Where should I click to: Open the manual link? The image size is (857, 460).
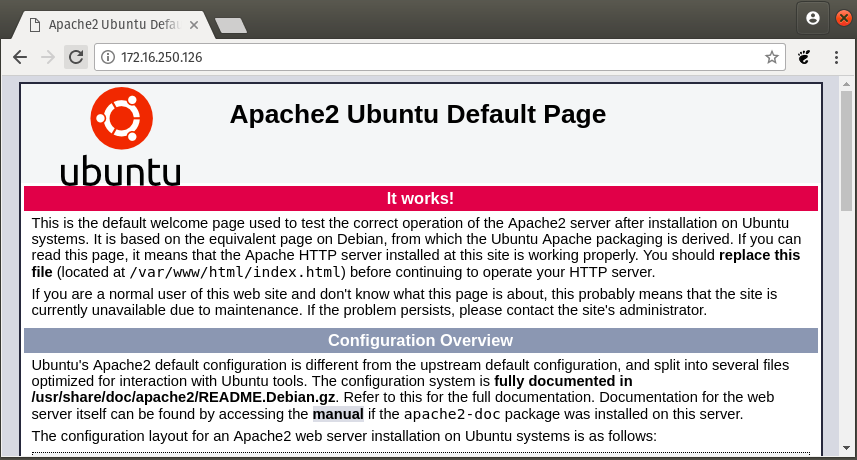[338, 414]
